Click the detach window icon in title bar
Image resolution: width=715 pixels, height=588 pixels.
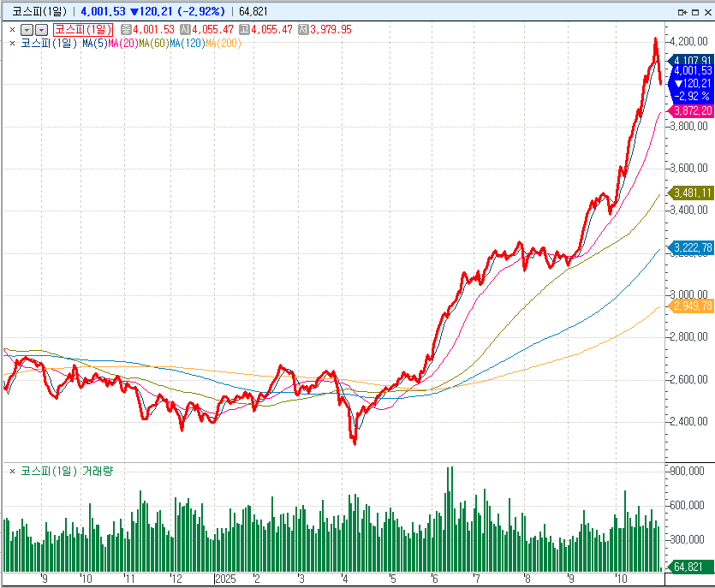(x=682, y=11)
